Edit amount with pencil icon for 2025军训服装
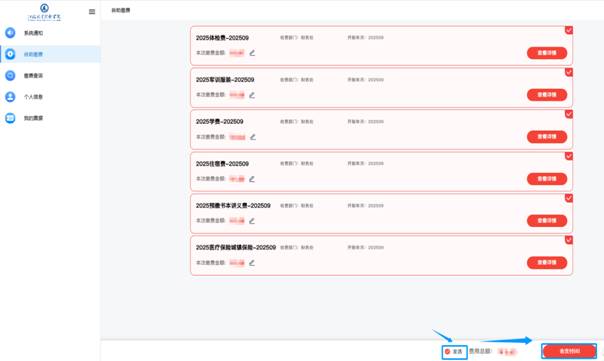This screenshot has height=361, width=604. [252, 95]
